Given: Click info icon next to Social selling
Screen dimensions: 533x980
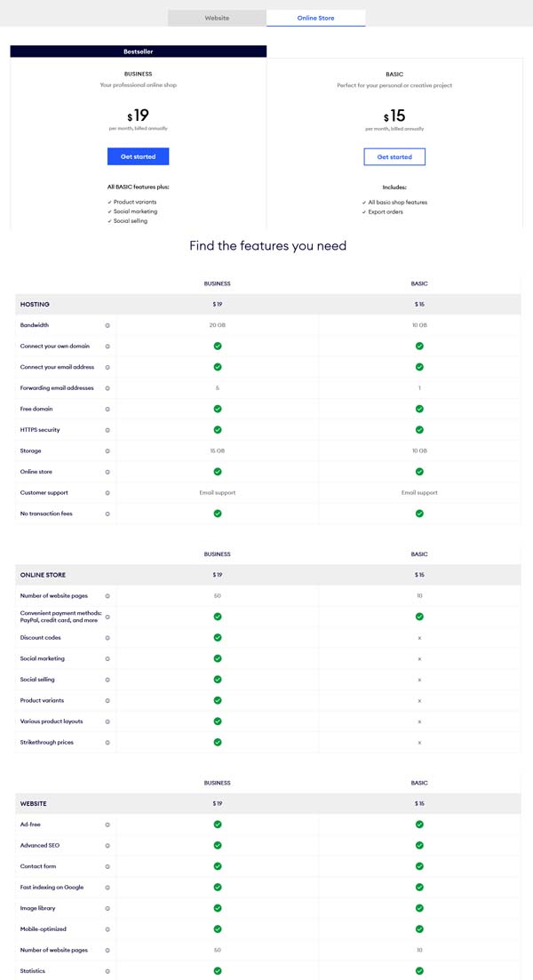Looking at the screenshot, I should (x=107, y=680).
